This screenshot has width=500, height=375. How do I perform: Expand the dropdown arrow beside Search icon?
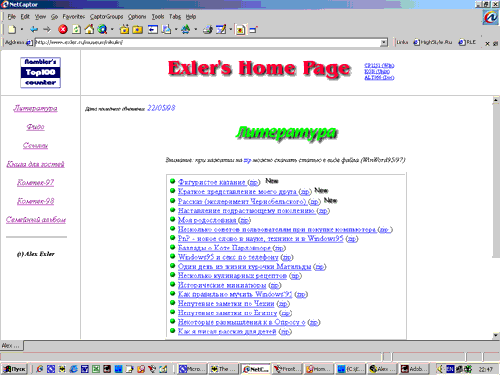point(112,30)
